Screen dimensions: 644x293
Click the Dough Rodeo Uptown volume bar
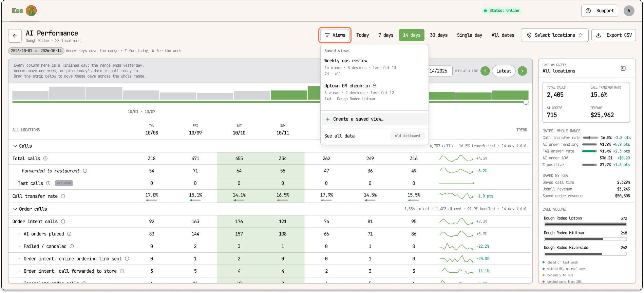pyautogui.click(x=585, y=224)
